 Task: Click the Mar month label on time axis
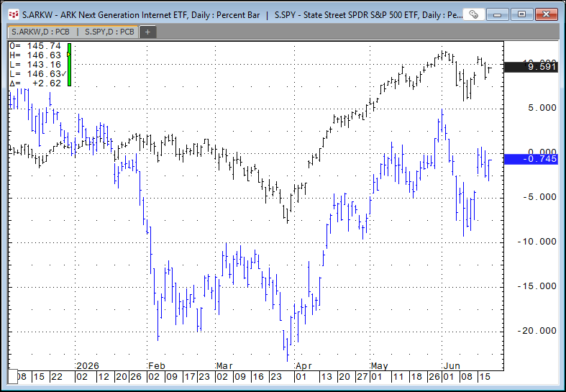click(224, 366)
